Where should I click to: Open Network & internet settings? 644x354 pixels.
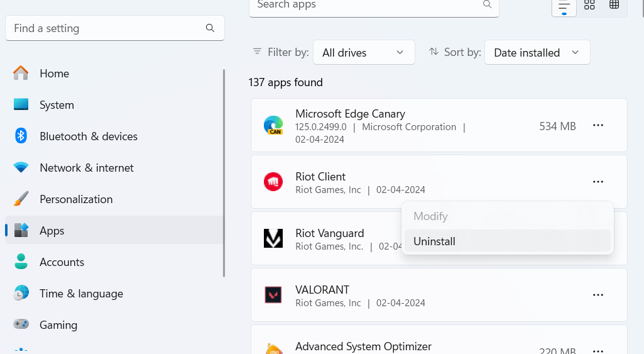coord(86,168)
